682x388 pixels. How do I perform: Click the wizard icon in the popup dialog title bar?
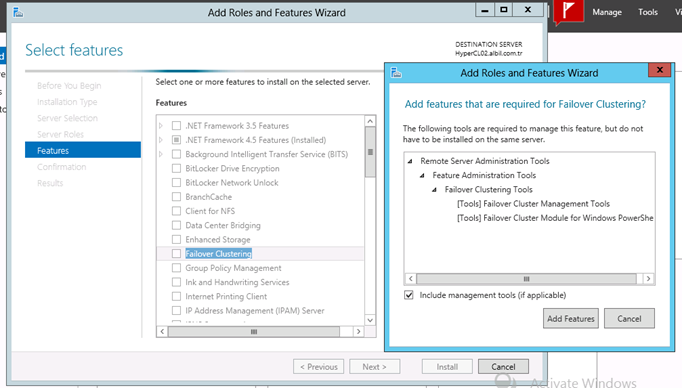pos(396,73)
